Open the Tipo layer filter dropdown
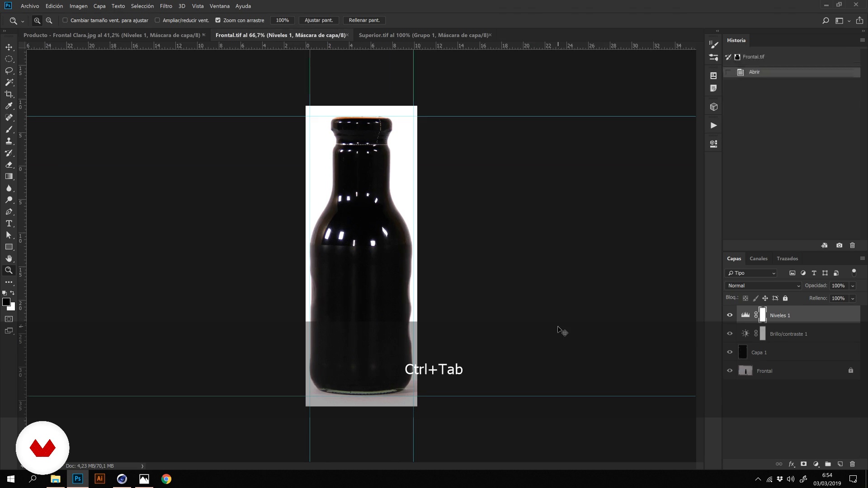The height and width of the screenshot is (488, 868). (x=751, y=273)
